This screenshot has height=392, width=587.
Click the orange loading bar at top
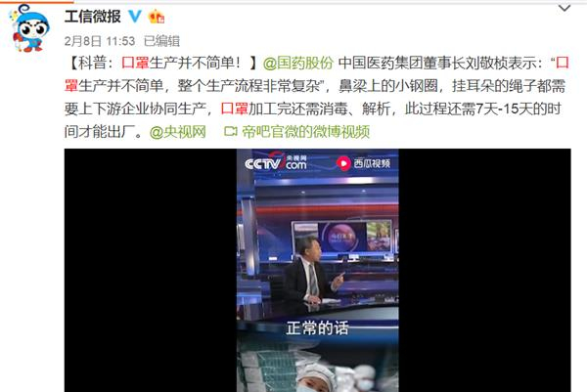point(37,1)
